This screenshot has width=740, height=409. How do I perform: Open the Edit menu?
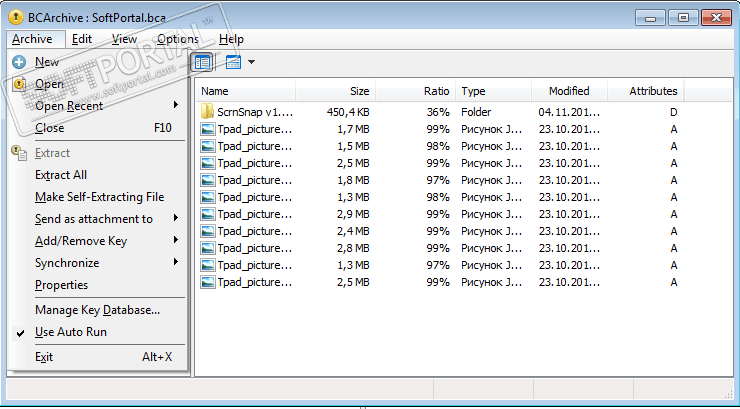coord(82,39)
